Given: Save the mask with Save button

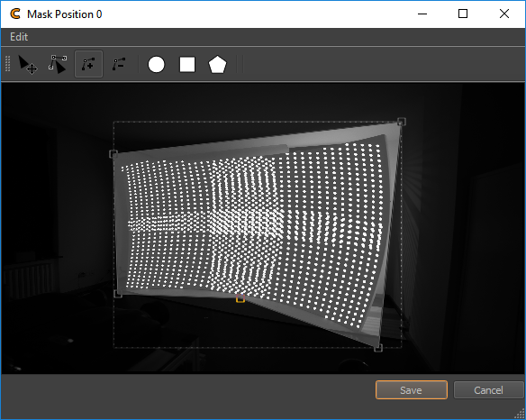Looking at the screenshot, I should pyautogui.click(x=412, y=389).
